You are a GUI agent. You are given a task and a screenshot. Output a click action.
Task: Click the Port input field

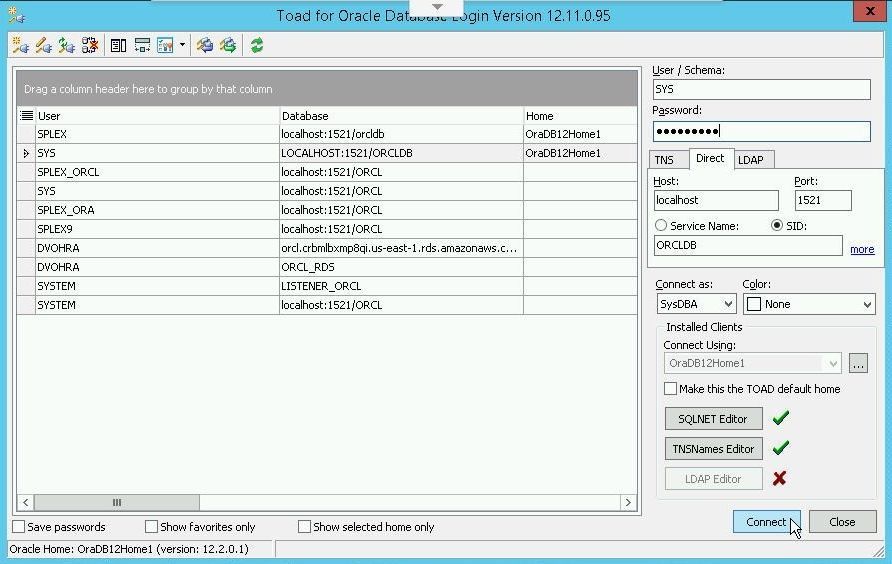[823, 200]
